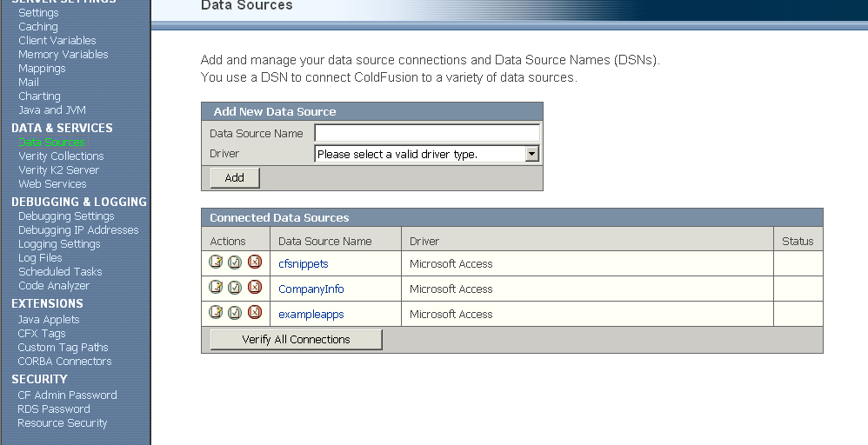The width and height of the screenshot is (868, 445).
Task: Open CF Admin Password page
Action: 67,395
